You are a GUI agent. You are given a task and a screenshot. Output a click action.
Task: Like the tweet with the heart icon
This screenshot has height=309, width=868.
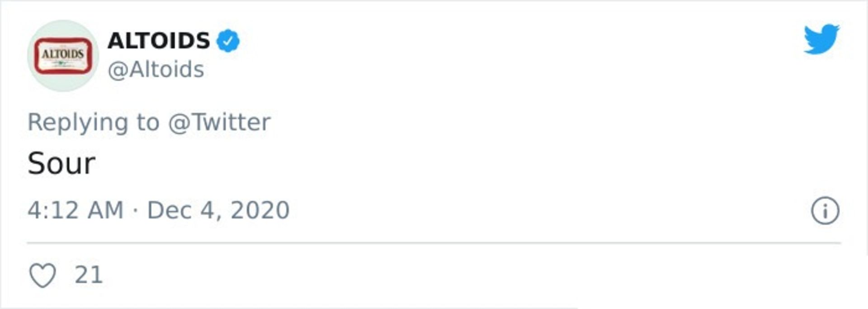(x=42, y=275)
